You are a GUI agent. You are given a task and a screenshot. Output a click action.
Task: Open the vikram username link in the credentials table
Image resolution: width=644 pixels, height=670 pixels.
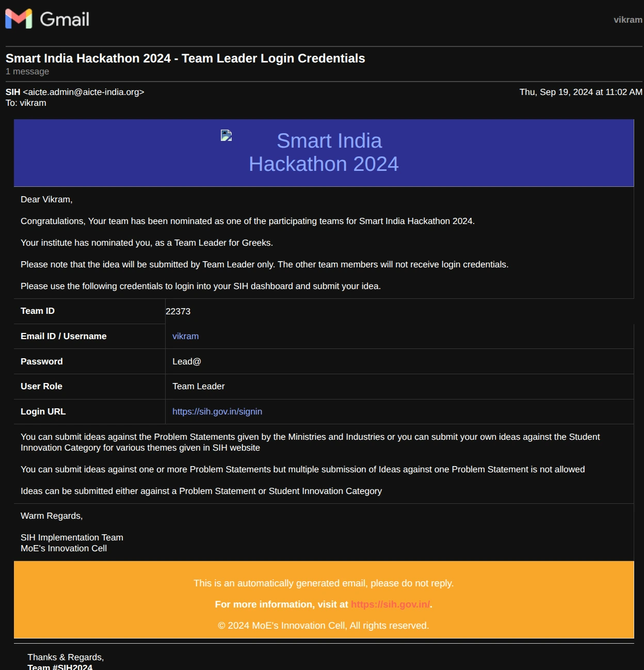[x=185, y=336]
